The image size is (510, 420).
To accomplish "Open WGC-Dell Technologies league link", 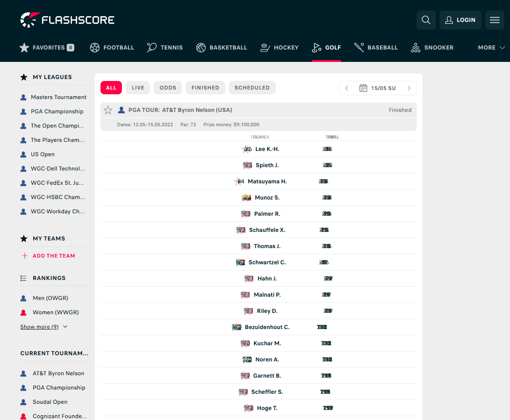I will [58, 169].
